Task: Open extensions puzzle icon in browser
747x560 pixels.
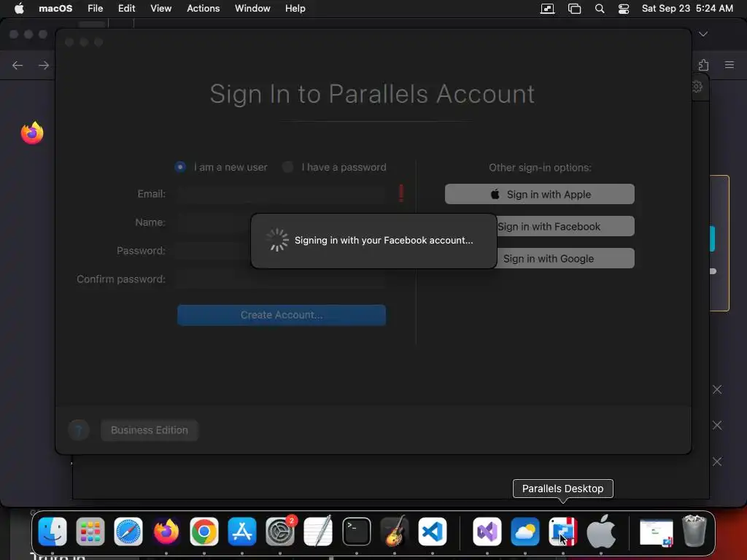Action: [x=704, y=65]
